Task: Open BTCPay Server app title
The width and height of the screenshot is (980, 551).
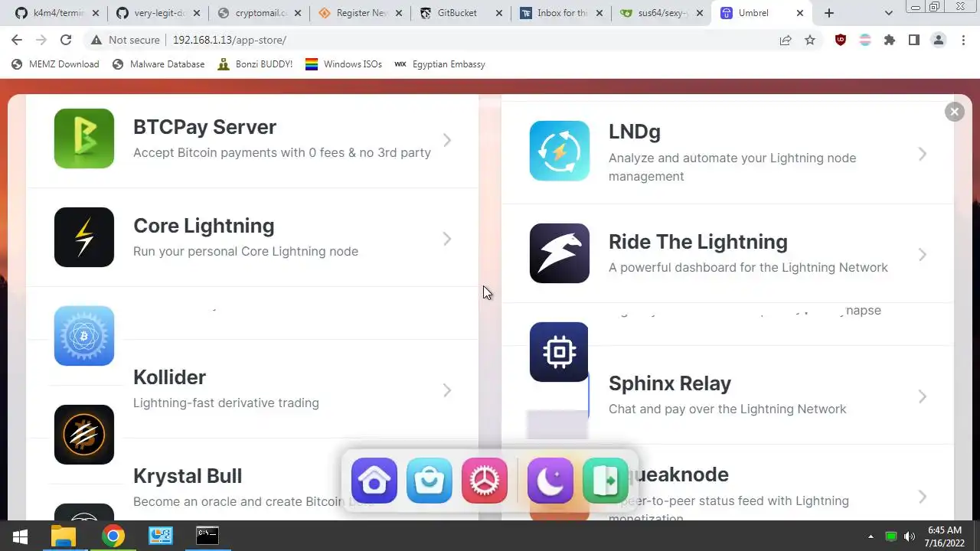Action: [204, 127]
